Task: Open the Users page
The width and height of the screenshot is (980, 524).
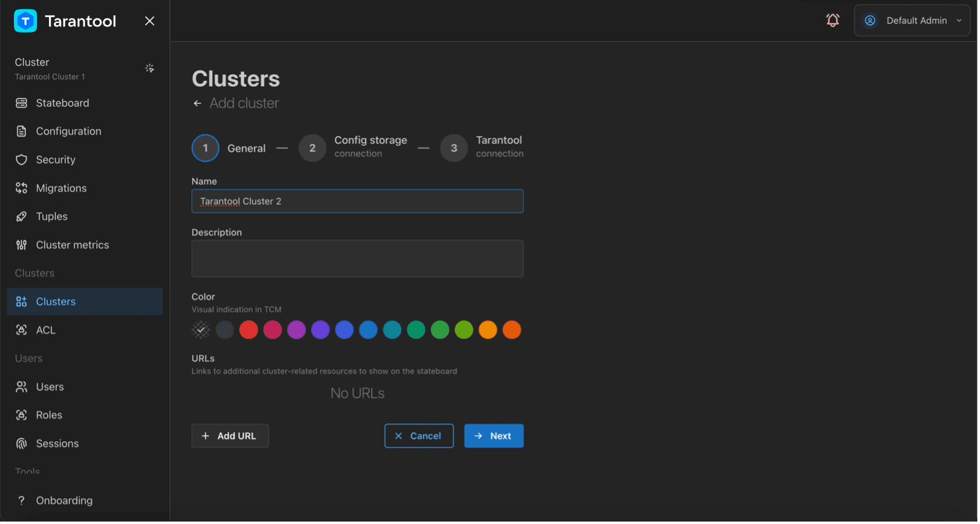Action: click(x=85, y=387)
